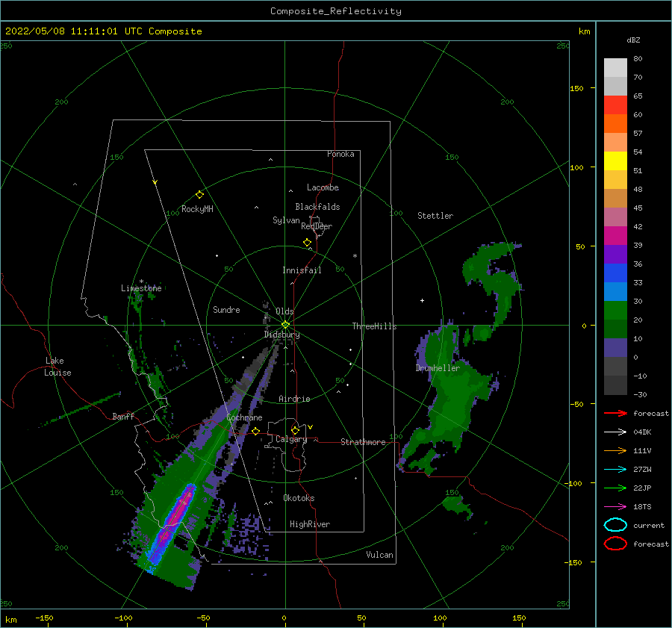Click the red forecast ellipse icon

(x=615, y=544)
